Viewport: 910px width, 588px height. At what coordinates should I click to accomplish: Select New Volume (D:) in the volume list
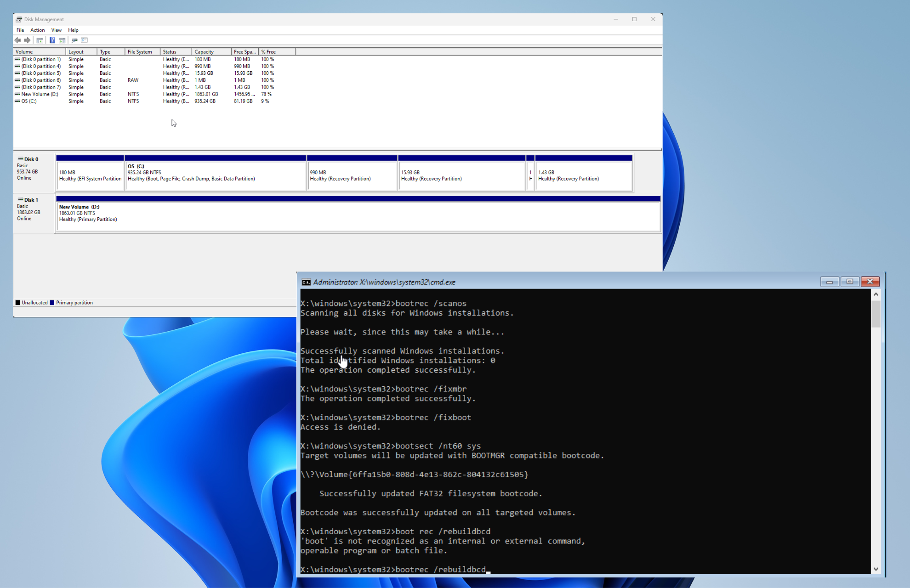pos(40,94)
